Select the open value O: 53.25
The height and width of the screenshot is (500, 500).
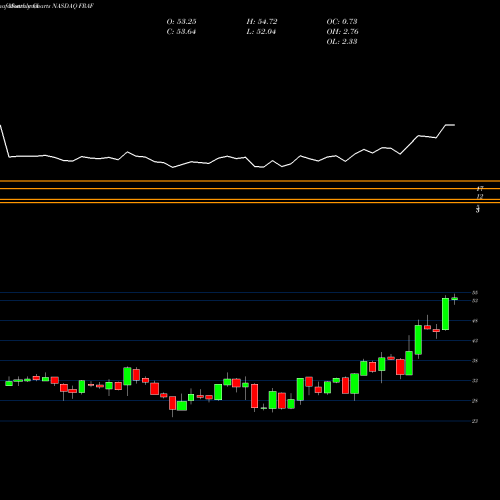click(x=181, y=22)
